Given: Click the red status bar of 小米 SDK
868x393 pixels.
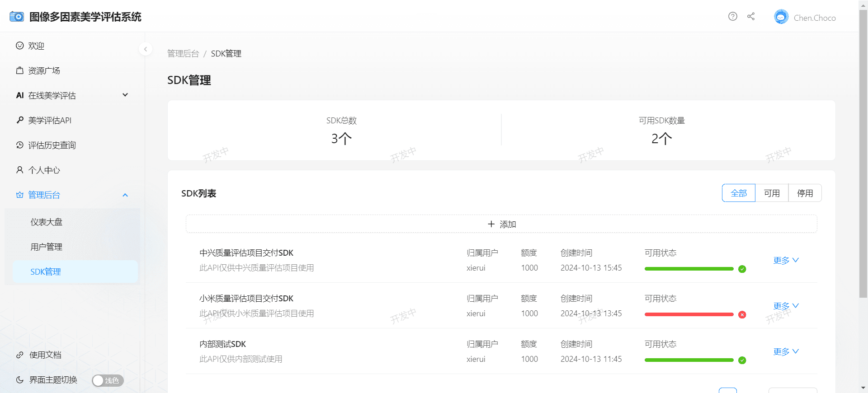Looking at the screenshot, I should pos(689,314).
